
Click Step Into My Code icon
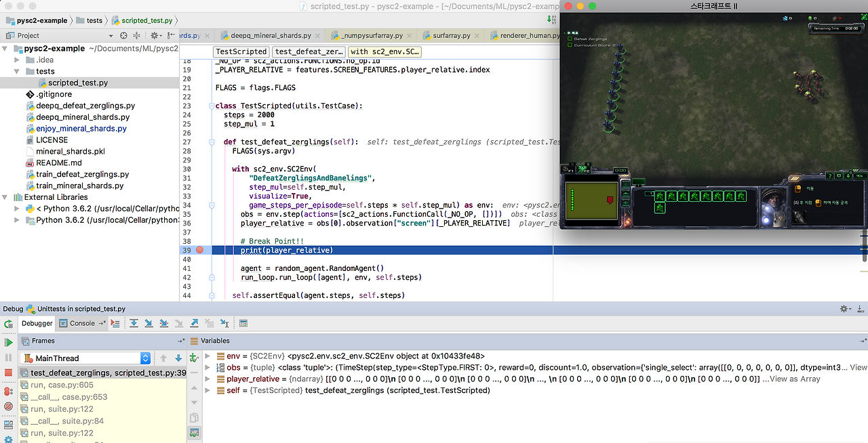point(163,324)
